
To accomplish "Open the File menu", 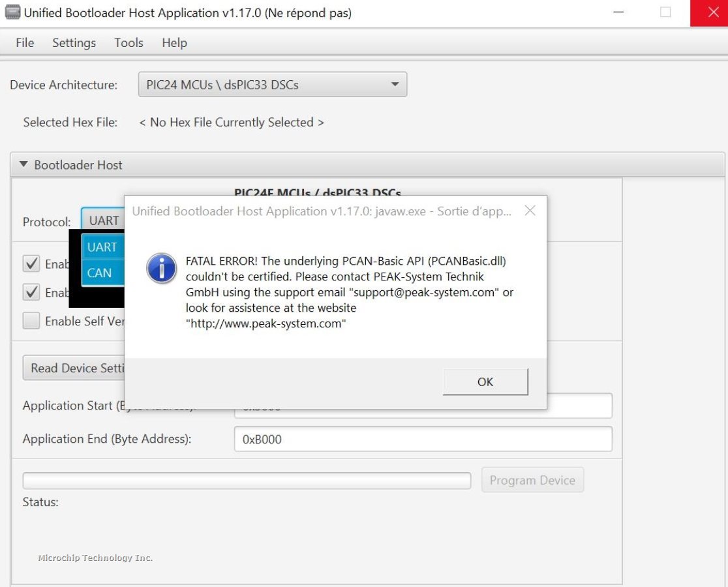I will (25, 43).
